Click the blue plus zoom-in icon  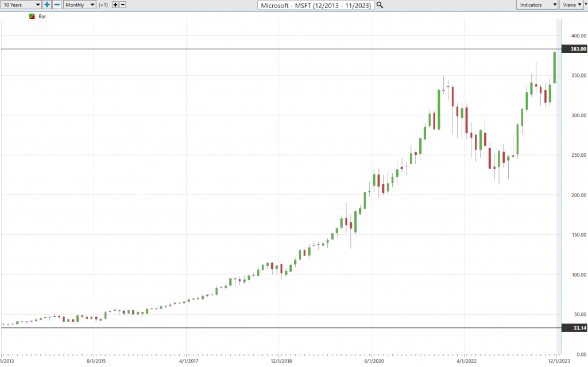coord(47,5)
